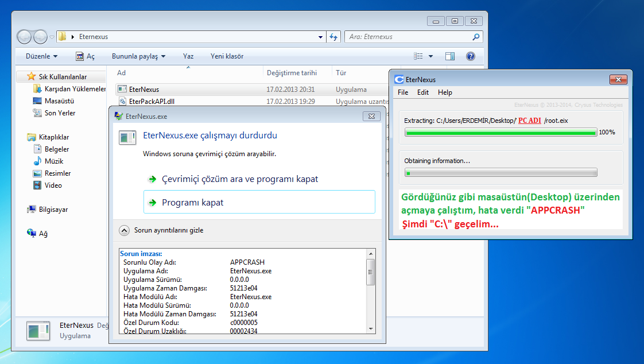The height and width of the screenshot is (364, 644).
Task: Open Explorer help question mark icon
Action: coord(471,56)
